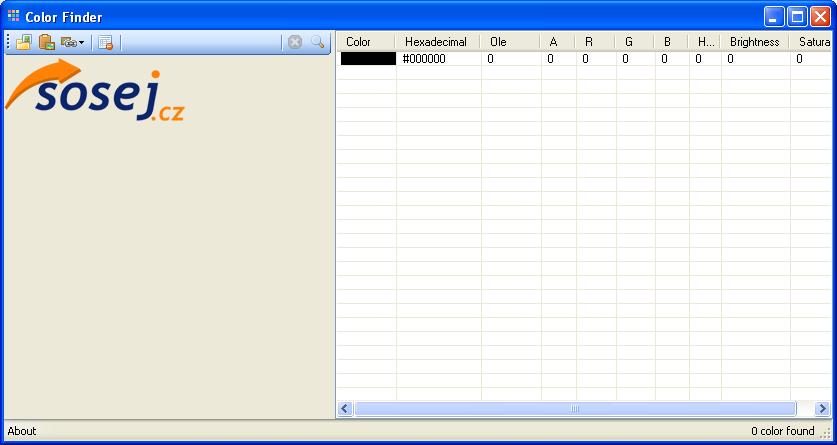Click the horizontal scrollbar thumb
Image resolution: width=837 pixels, height=445 pixels.
575,409
